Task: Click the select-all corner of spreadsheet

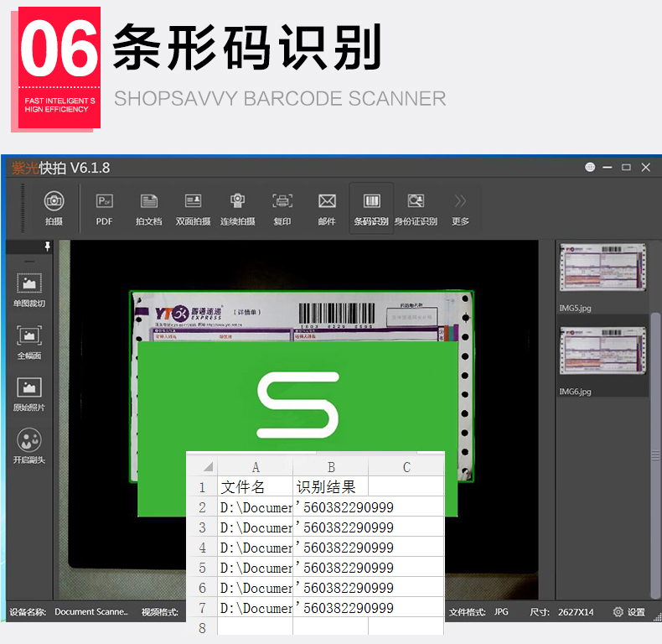Action: click(208, 467)
